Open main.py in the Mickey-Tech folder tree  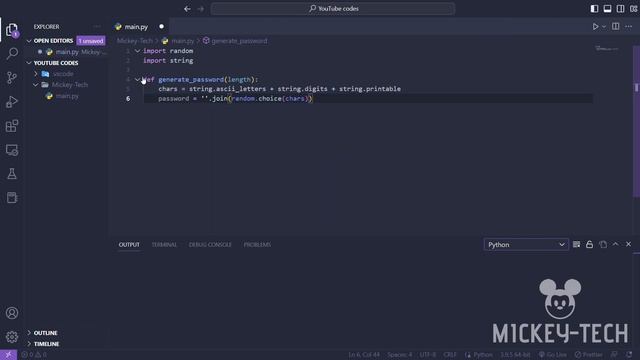67,96
